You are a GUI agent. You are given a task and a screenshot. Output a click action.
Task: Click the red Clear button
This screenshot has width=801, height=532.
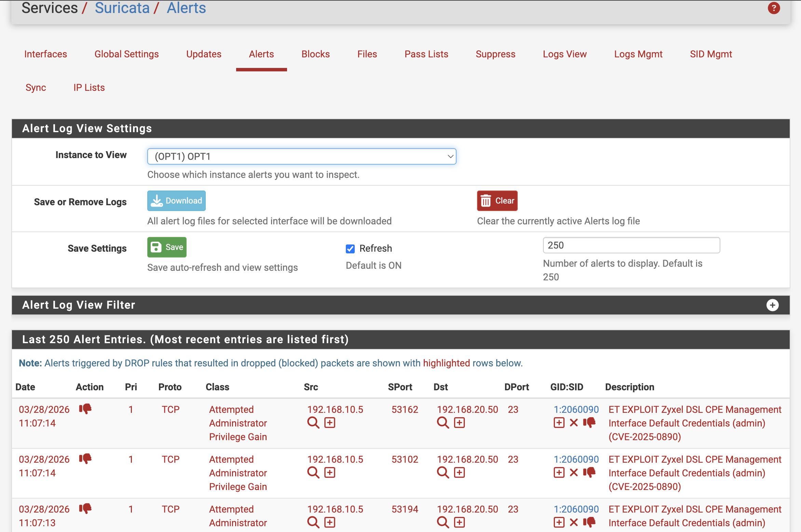pos(497,201)
